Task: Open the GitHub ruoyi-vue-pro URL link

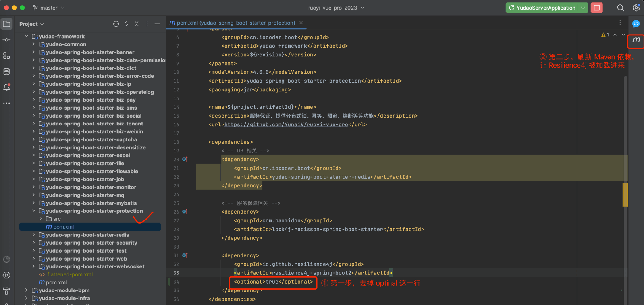Action: click(x=286, y=124)
